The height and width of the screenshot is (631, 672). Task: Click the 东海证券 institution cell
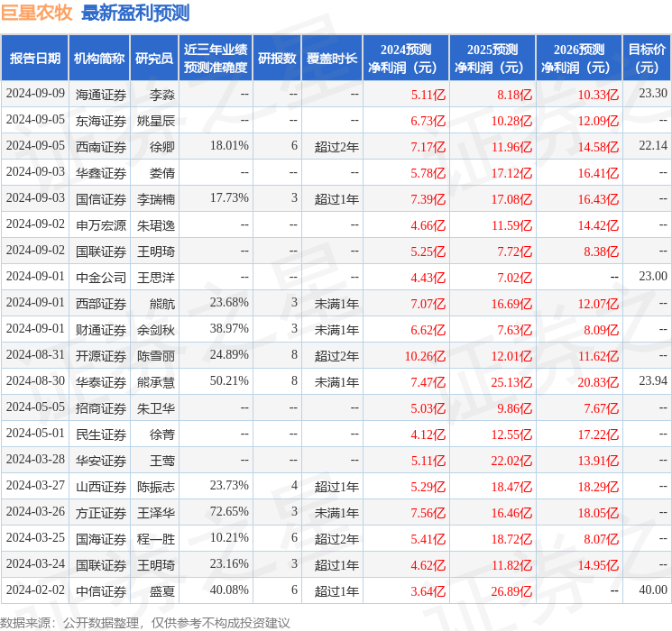click(101, 121)
